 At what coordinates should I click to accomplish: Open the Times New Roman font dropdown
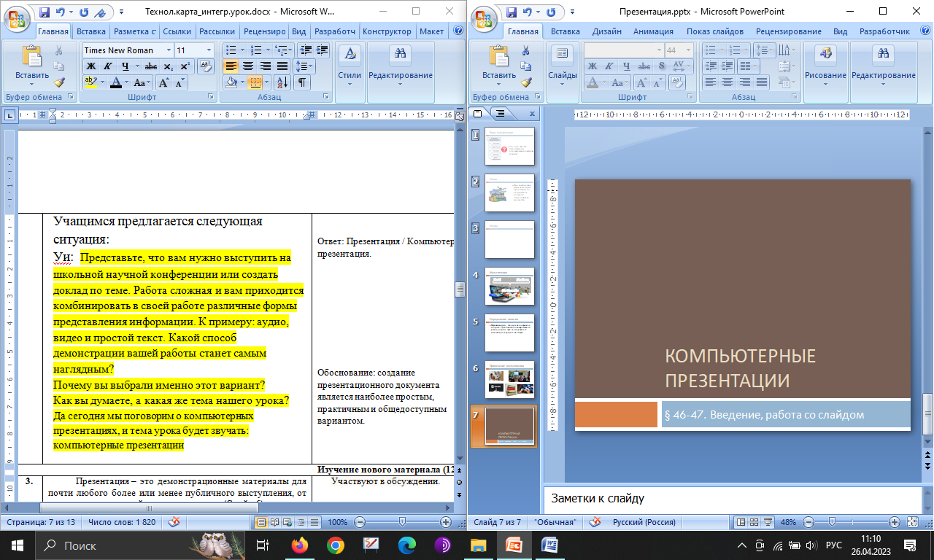pyautogui.click(x=169, y=50)
